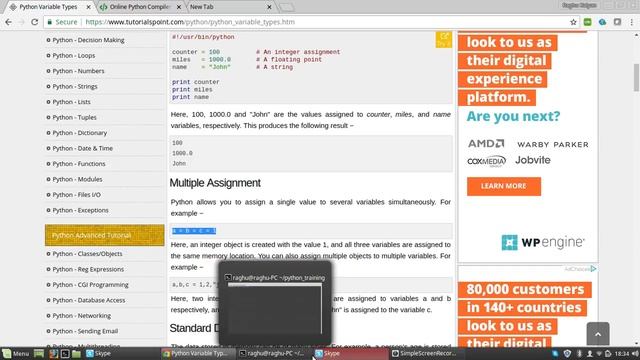Open Python - Numbers in sidebar
The image size is (640, 360).
(x=78, y=71)
